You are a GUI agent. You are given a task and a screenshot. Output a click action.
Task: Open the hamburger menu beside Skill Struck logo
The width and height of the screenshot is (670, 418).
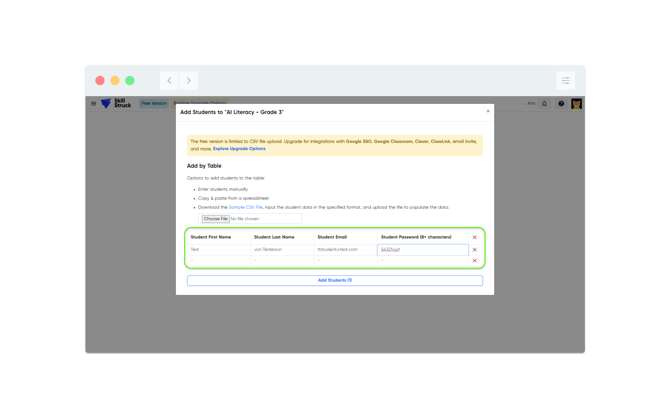(x=94, y=103)
